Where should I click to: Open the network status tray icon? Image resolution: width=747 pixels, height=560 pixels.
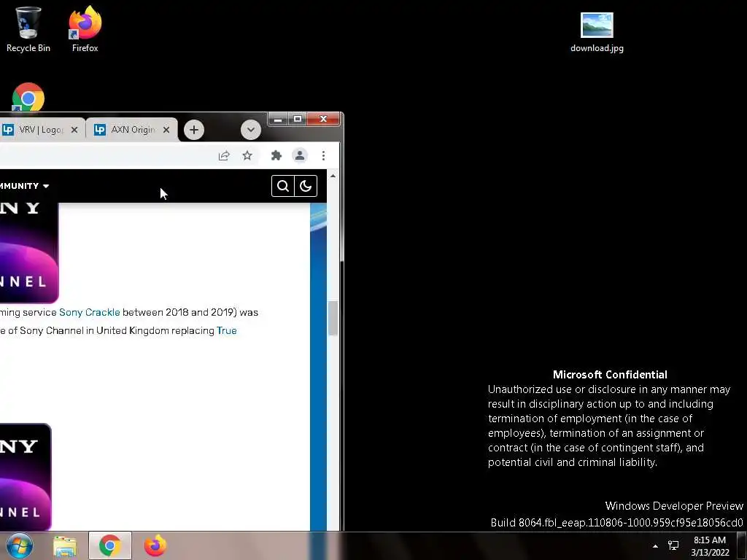[673, 545]
